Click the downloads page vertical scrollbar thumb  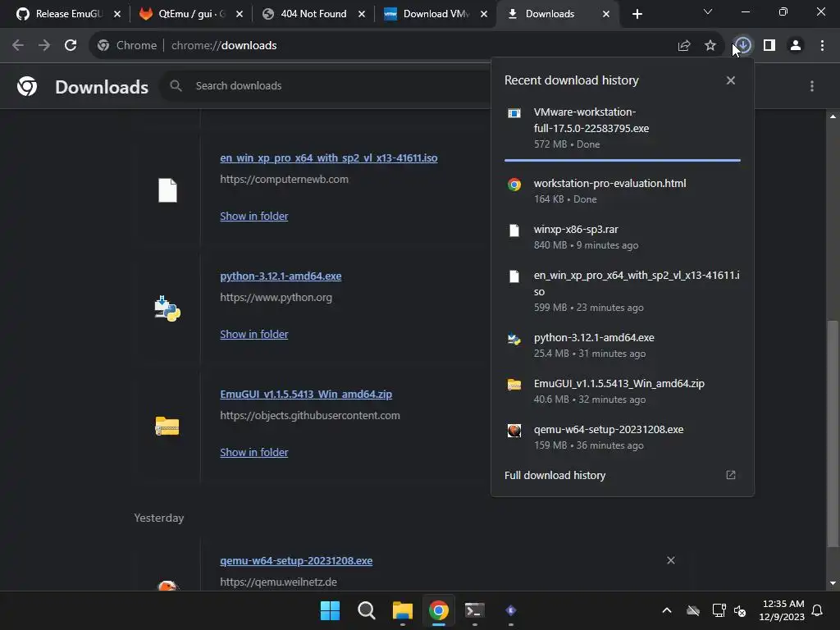click(x=833, y=433)
